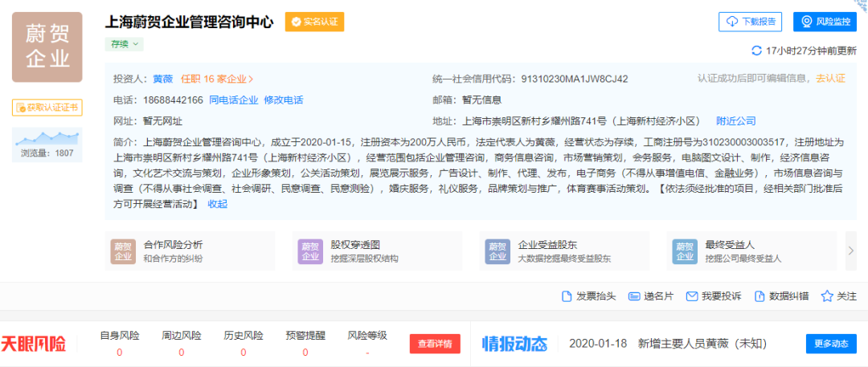
Task: Click the icon beside 数据纠错
Action: click(759, 296)
